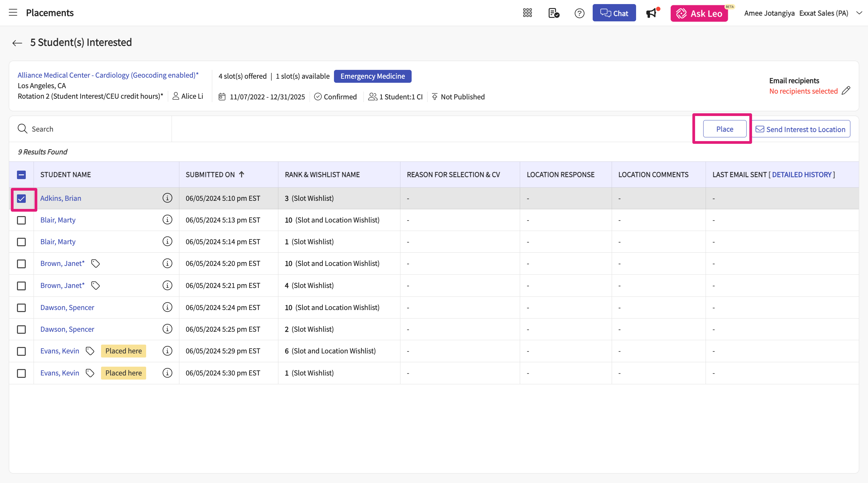The image size is (868, 483).
Task: Uncheck the Adkins, Brian checkbox
Action: pyautogui.click(x=21, y=198)
